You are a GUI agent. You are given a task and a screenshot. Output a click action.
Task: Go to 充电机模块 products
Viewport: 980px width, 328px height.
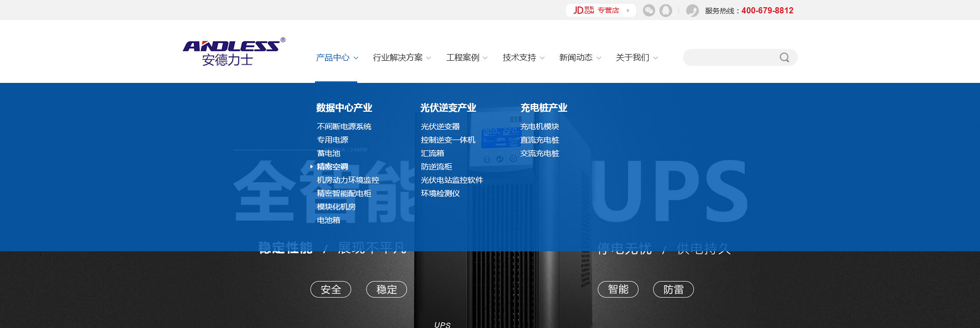[539, 127]
